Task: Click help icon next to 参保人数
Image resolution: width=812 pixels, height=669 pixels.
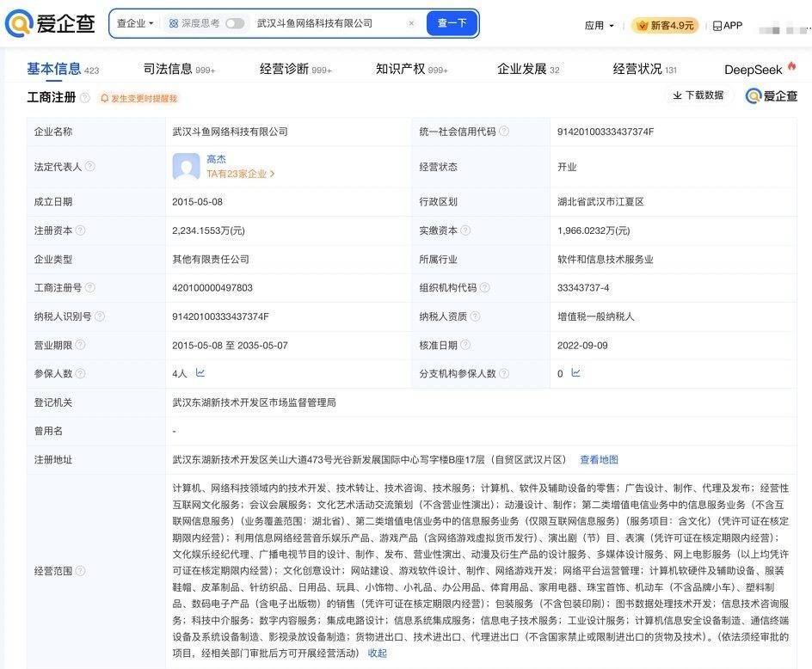Action: click(80, 373)
